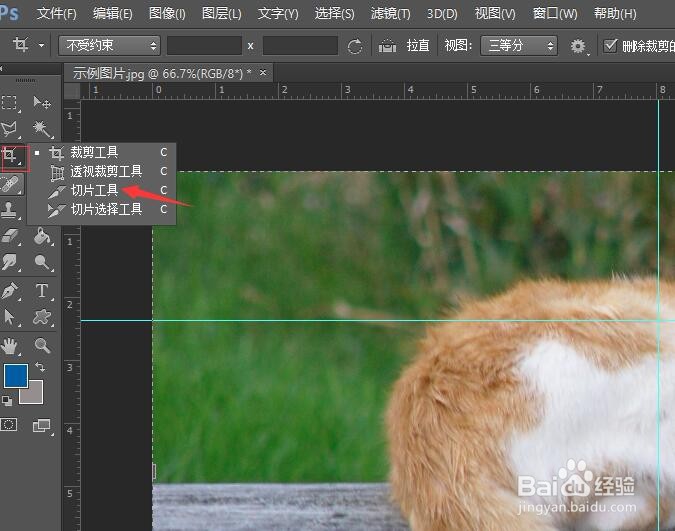Image resolution: width=675 pixels, height=531 pixels.
Task: Select the Eraser tool
Action: point(9,236)
